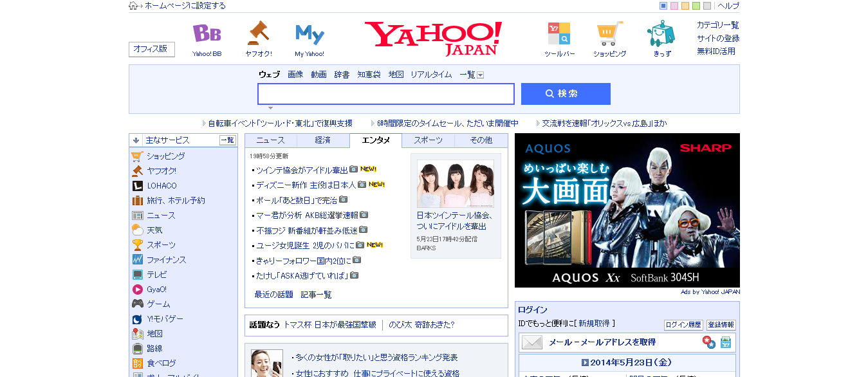The width and height of the screenshot is (868, 377).
Task: Click sidebar Weather (天気) icon
Action: click(x=137, y=230)
